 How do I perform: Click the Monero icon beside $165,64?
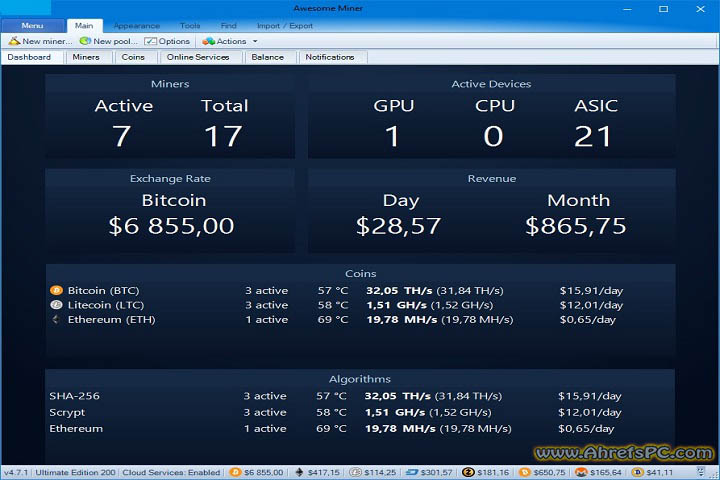click(x=581, y=472)
